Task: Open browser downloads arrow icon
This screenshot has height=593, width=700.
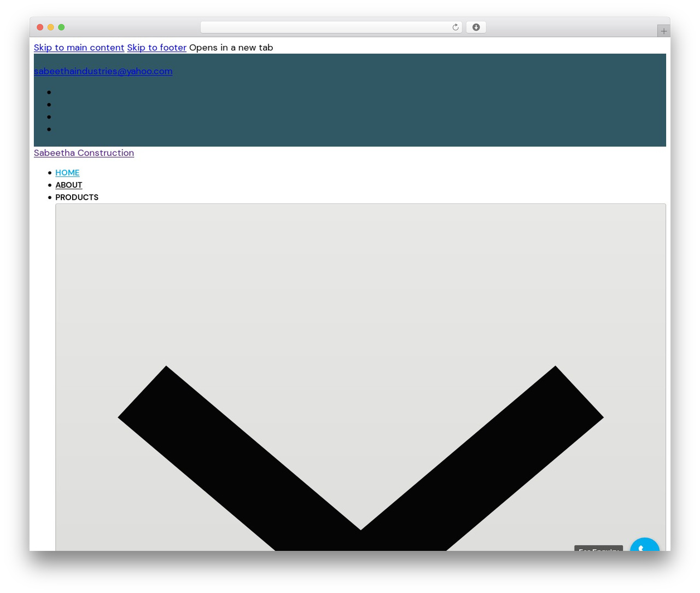Action: tap(476, 27)
